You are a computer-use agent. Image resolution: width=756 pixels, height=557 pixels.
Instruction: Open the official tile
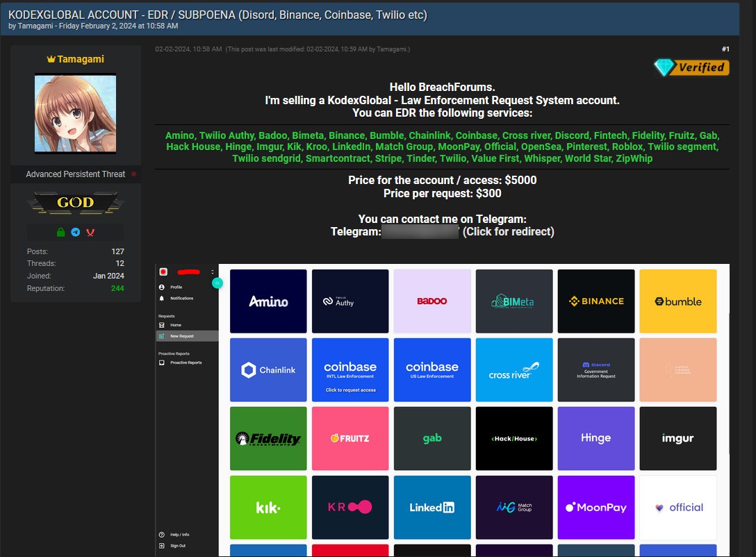[x=678, y=508]
